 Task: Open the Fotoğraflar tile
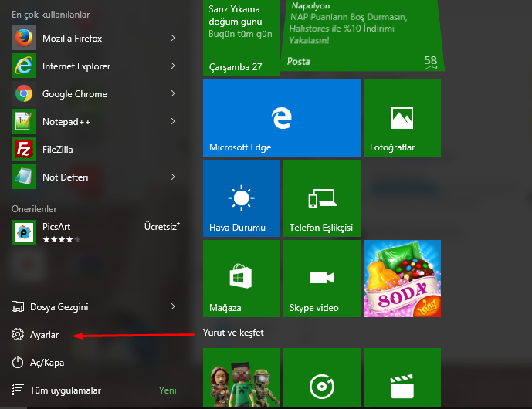click(x=402, y=118)
